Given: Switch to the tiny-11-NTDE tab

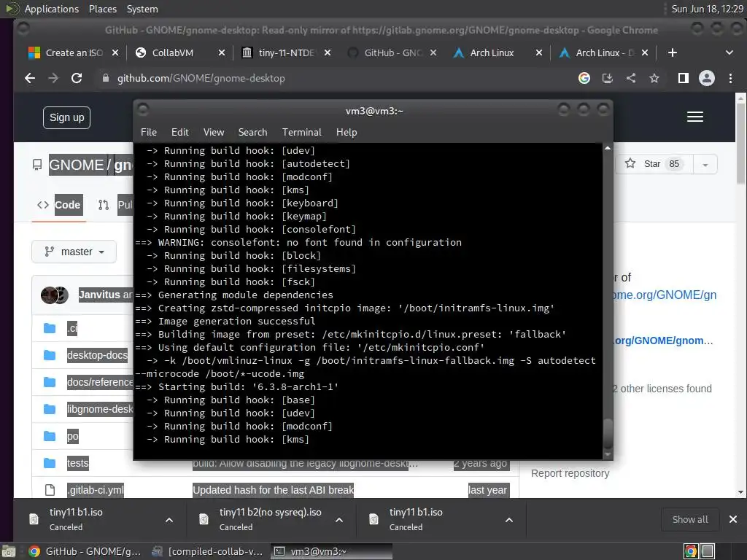Looking at the screenshot, I should pyautogui.click(x=285, y=52).
